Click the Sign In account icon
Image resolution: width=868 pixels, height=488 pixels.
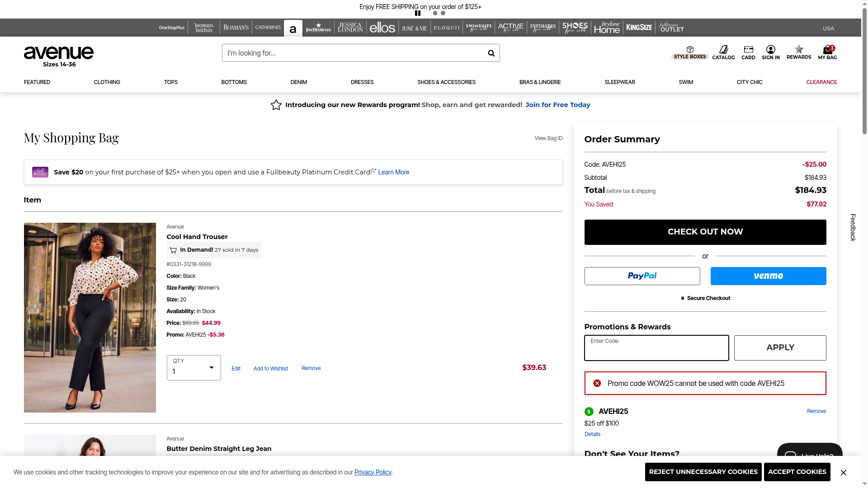[771, 52]
